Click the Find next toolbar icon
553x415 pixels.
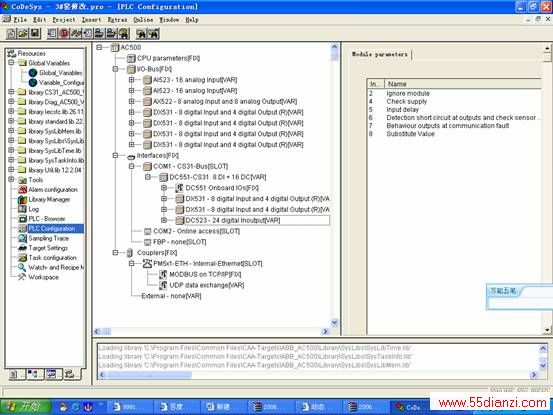coord(153,33)
